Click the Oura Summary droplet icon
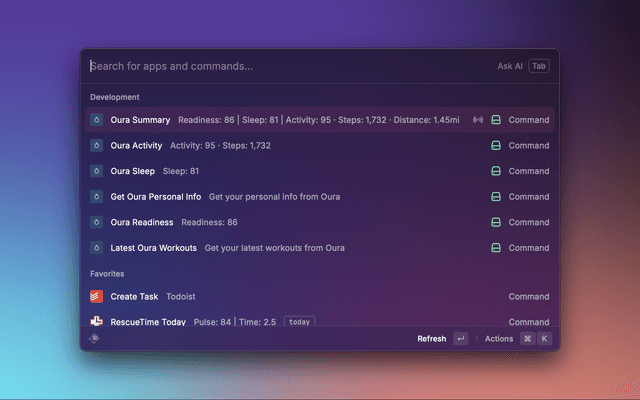Screen dimensions: 640x400 96,120
